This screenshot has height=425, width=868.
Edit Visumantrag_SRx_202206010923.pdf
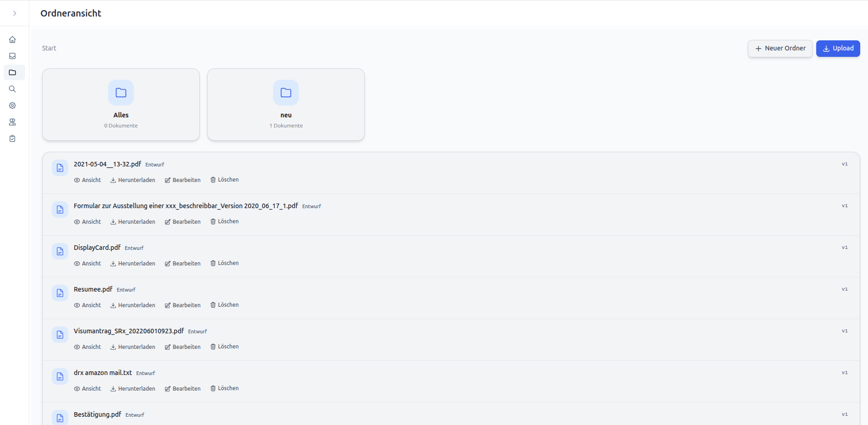pos(183,347)
